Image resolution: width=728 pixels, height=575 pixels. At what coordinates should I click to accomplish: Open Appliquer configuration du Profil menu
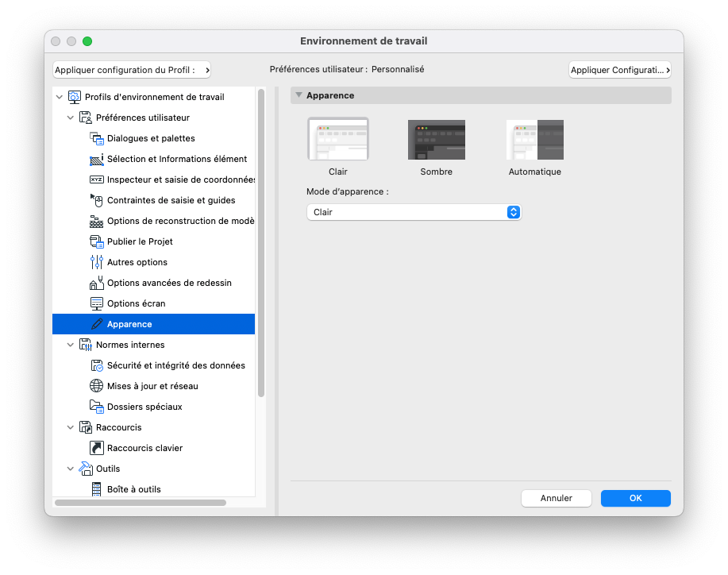coord(132,70)
